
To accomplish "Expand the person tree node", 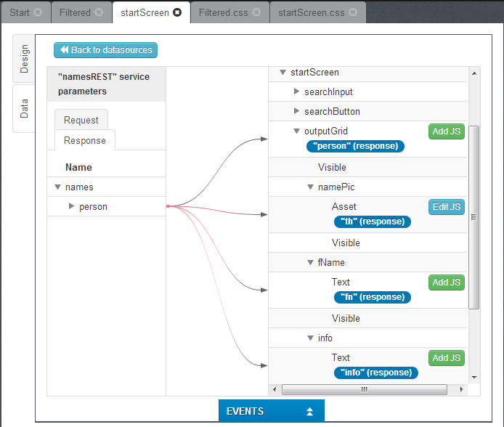I will (x=71, y=207).
